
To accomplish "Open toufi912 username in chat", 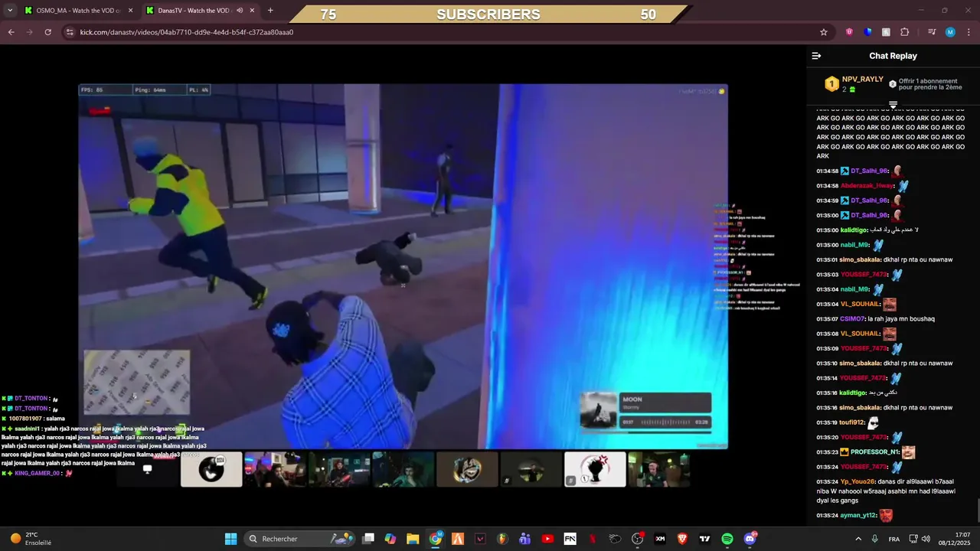I will point(852,422).
